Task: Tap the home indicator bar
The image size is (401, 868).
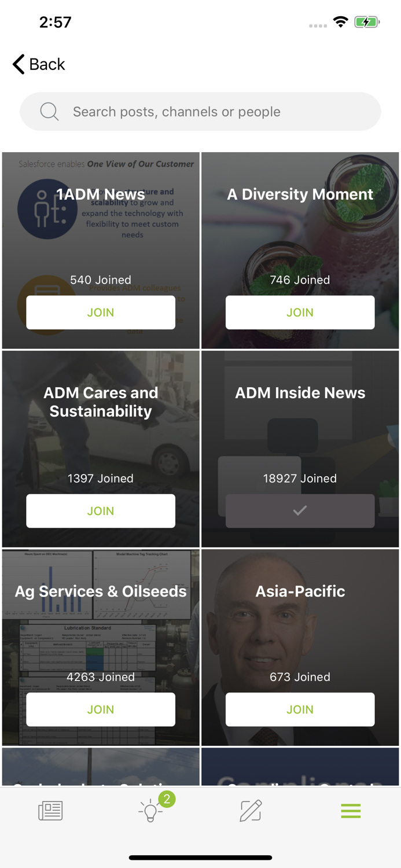Action: click(x=200, y=858)
